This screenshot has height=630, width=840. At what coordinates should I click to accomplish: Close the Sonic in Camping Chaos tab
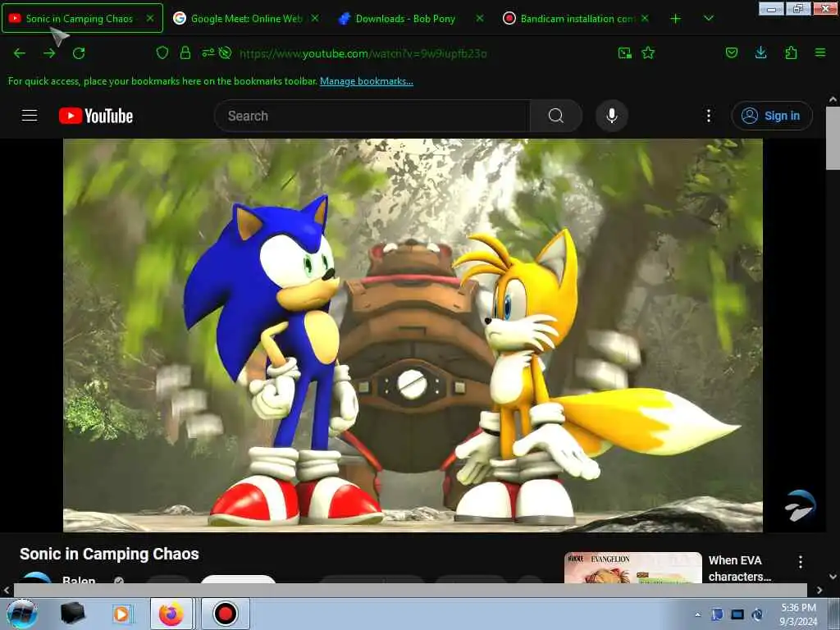150,18
